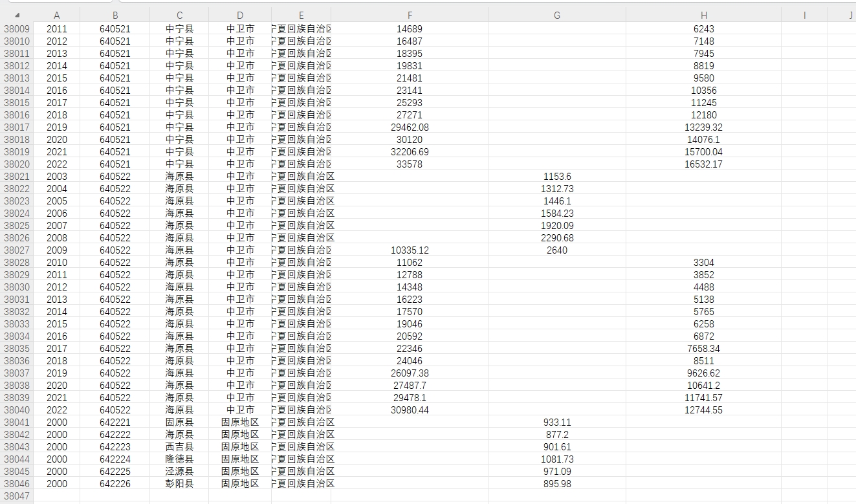The image size is (856, 504).
Task: Click county cell 西吉县
Action: tap(179, 446)
